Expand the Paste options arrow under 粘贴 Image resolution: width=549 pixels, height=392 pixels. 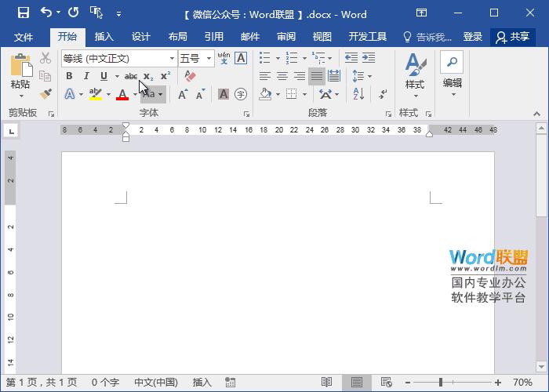21,96
